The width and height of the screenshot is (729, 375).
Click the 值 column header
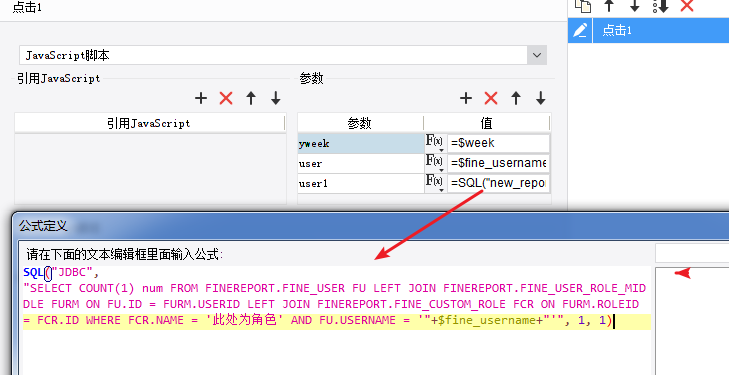tap(486, 123)
